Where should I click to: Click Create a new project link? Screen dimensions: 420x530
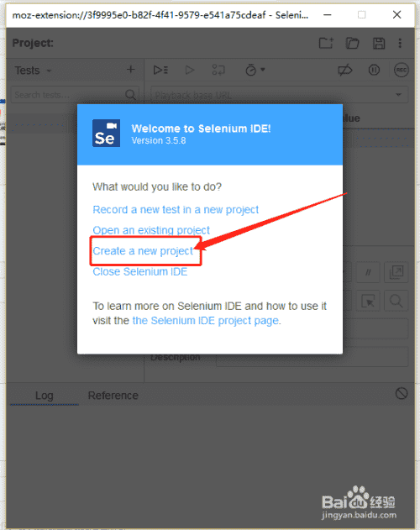point(143,251)
